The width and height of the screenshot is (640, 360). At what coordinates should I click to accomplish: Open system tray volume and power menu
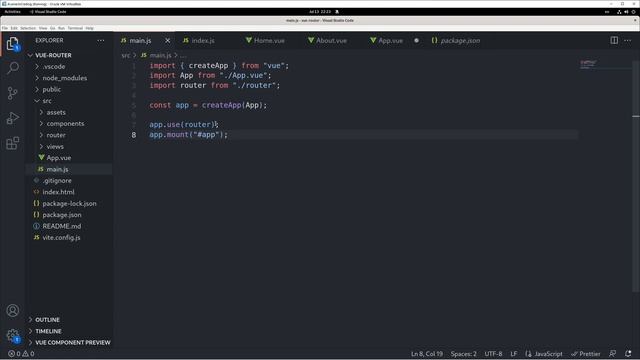point(626,12)
